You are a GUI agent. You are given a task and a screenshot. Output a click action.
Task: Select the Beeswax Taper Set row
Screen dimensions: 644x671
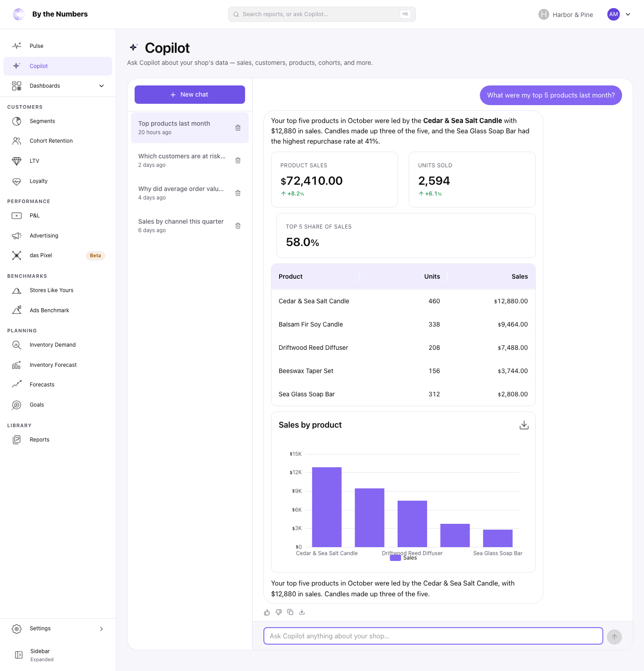[x=403, y=371]
